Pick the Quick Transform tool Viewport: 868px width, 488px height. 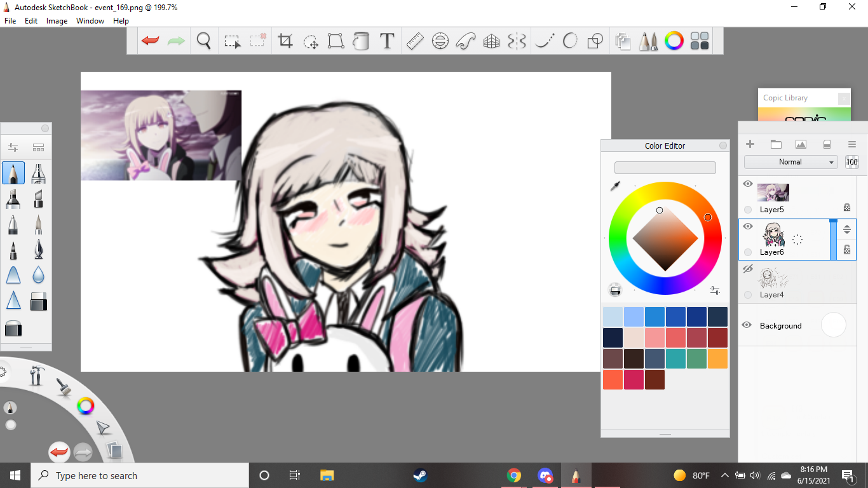pos(311,41)
